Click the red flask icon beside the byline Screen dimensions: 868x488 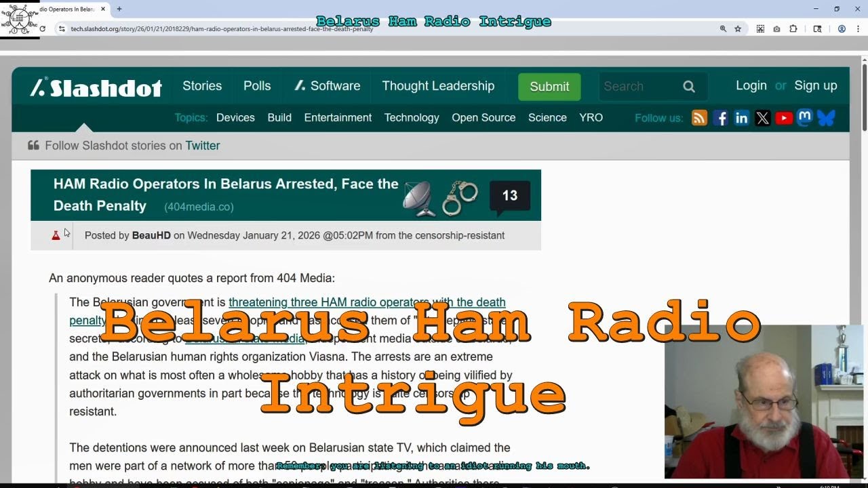click(x=56, y=235)
